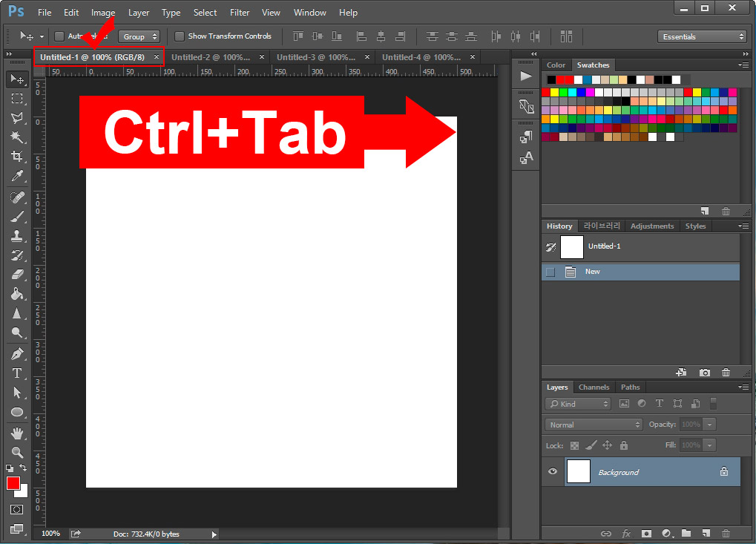Switch to the Untitled-2 document tab
Viewport: 756px width, 544px height.
tap(211, 57)
